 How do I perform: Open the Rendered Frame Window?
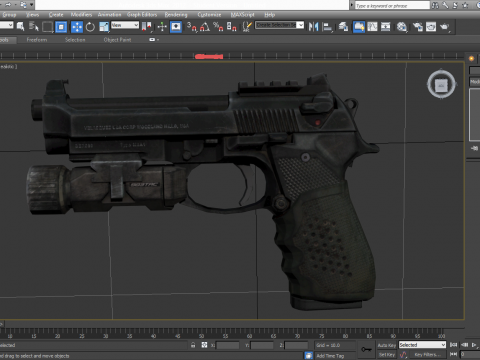tap(431, 27)
